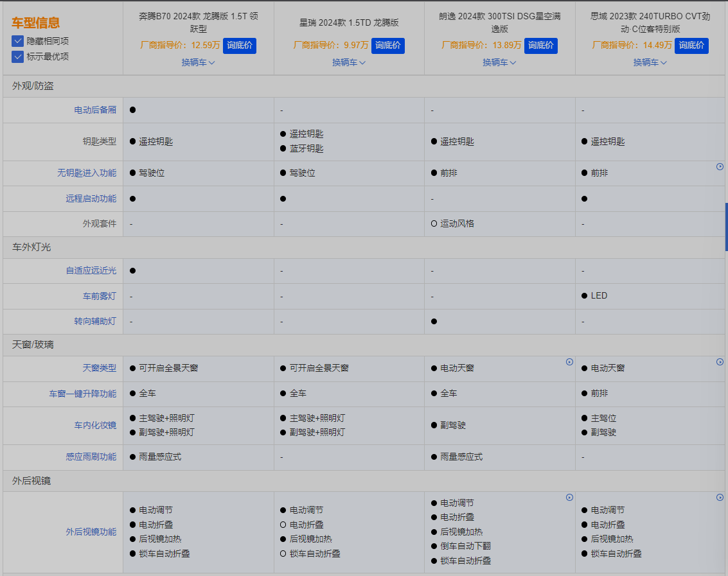Screen dimensions: 728x576
Task: Click the 外观/防盗 section header
Action: [x=33, y=86]
